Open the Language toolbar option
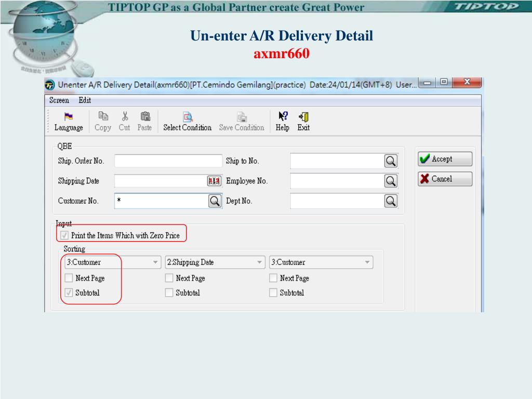532x399 pixels. point(69,122)
